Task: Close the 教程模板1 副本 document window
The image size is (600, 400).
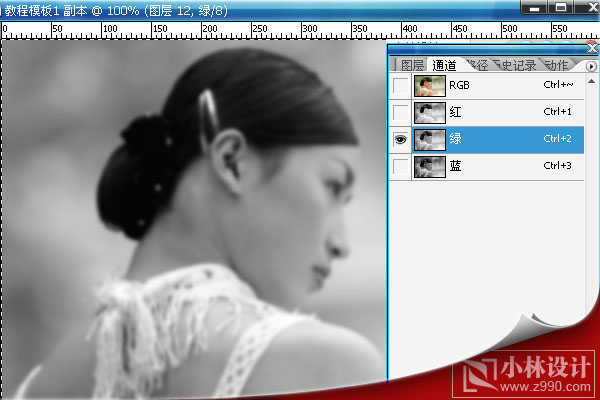Action: point(592,7)
